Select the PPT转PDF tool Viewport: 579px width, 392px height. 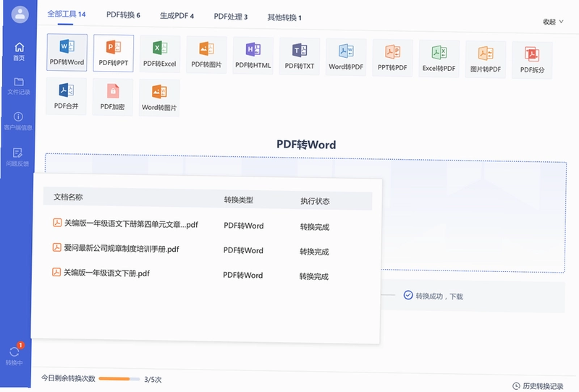(x=392, y=59)
